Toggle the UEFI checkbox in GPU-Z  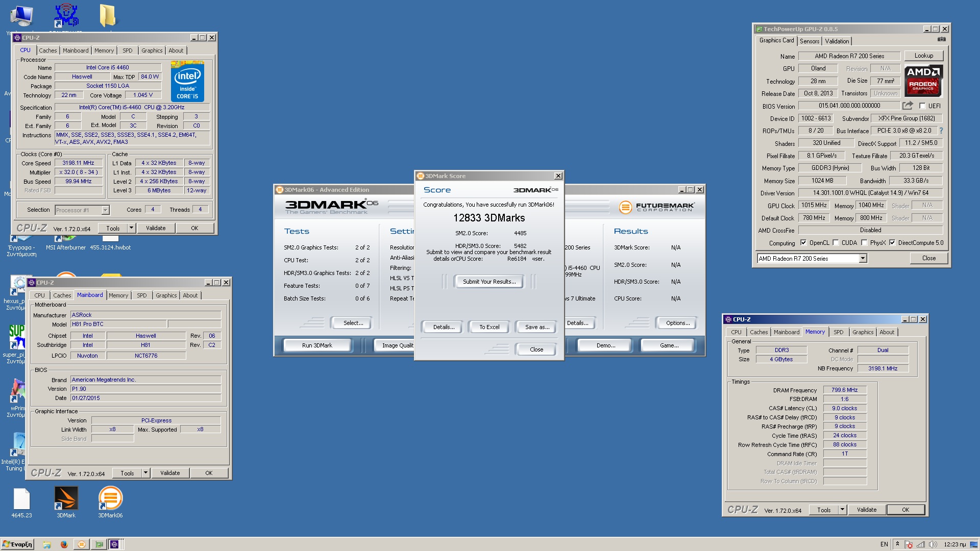(x=922, y=106)
